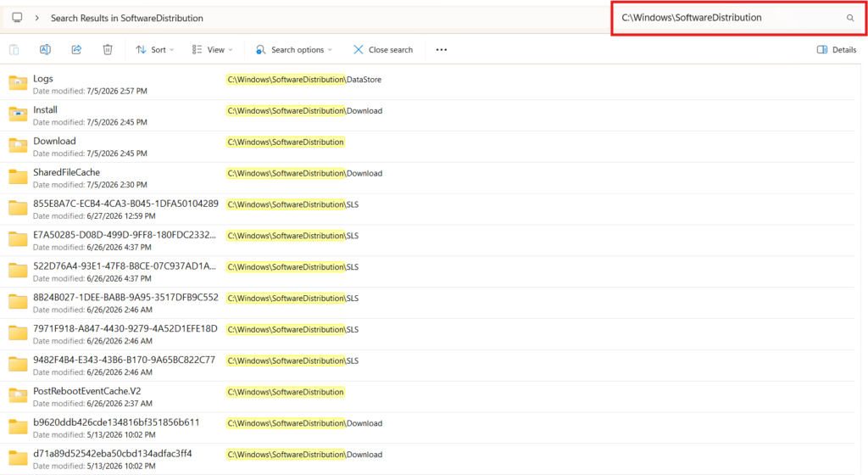Select the Logs folder icon
This screenshot has width=868, height=475.
[18, 83]
